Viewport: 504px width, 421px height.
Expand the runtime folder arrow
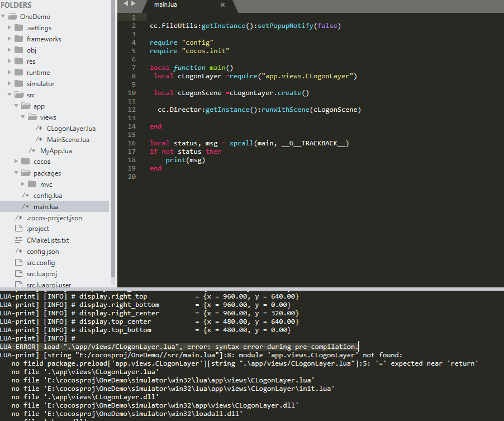point(9,72)
